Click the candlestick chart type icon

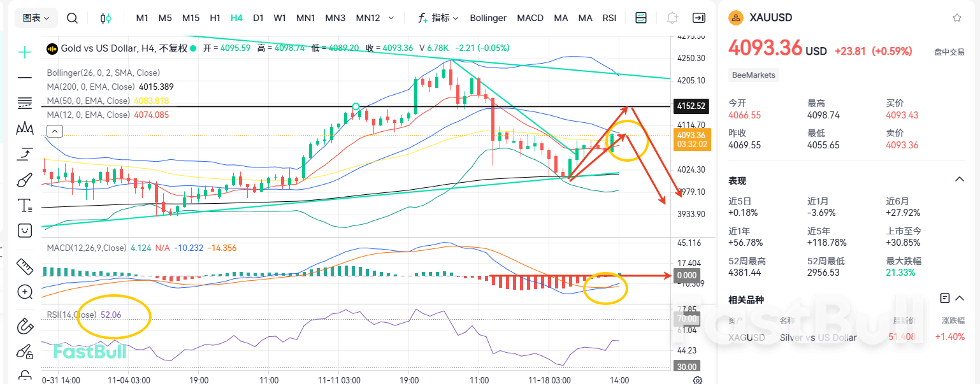(x=106, y=18)
